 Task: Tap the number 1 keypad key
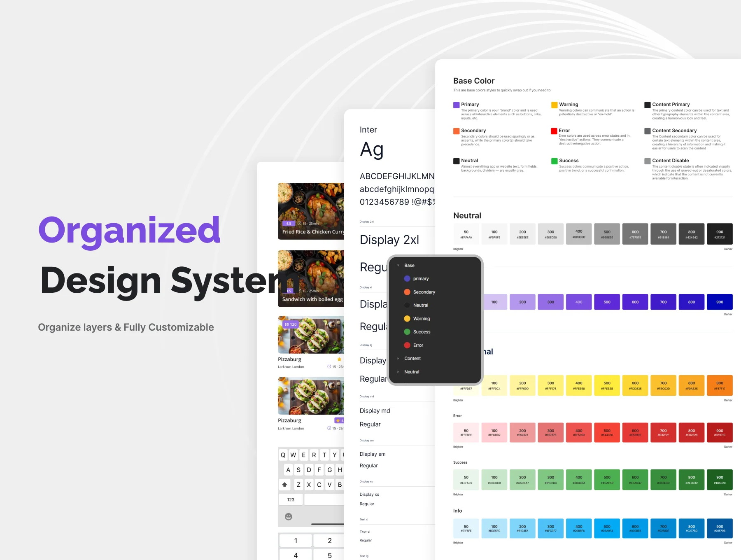[x=296, y=541]
